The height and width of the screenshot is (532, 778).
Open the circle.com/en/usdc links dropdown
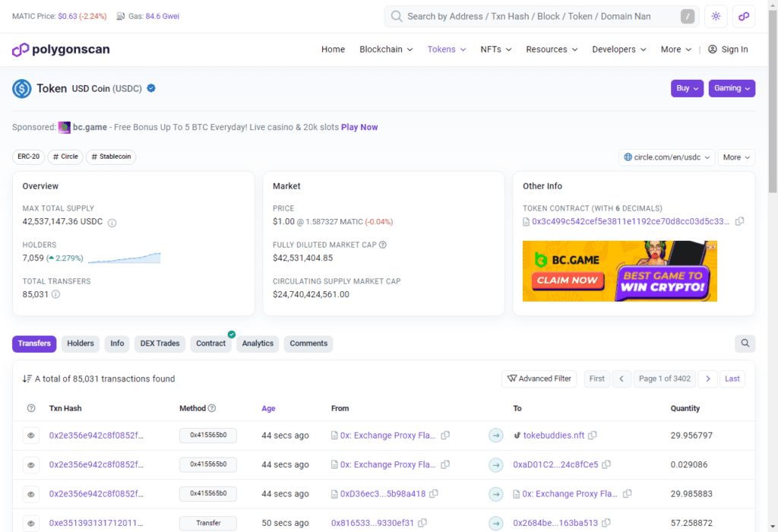tap(667, 157)
